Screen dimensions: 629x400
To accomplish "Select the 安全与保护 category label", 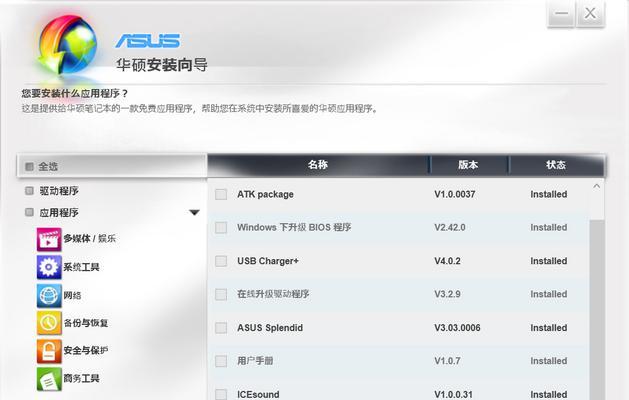I will [86, 350].
